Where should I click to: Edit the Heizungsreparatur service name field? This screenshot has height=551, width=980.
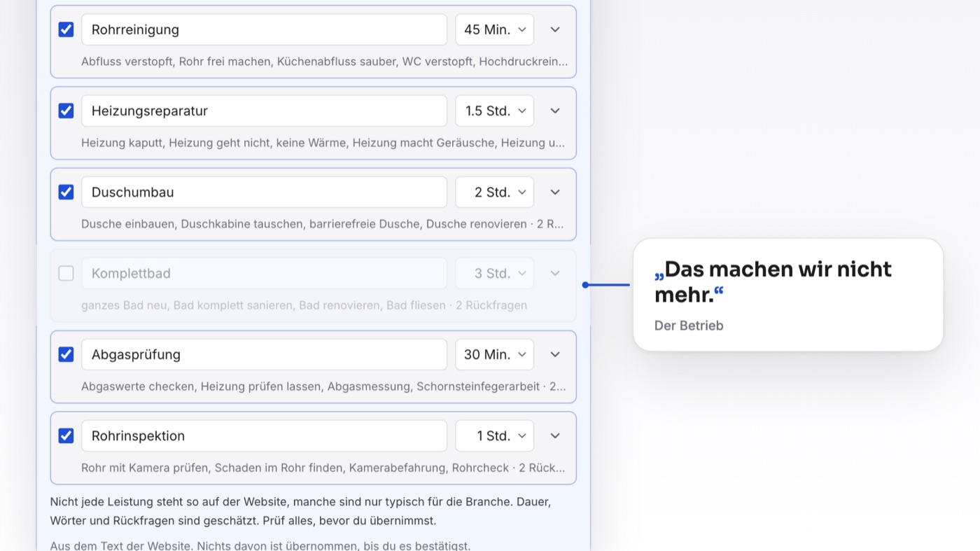(x=264, y=111)
